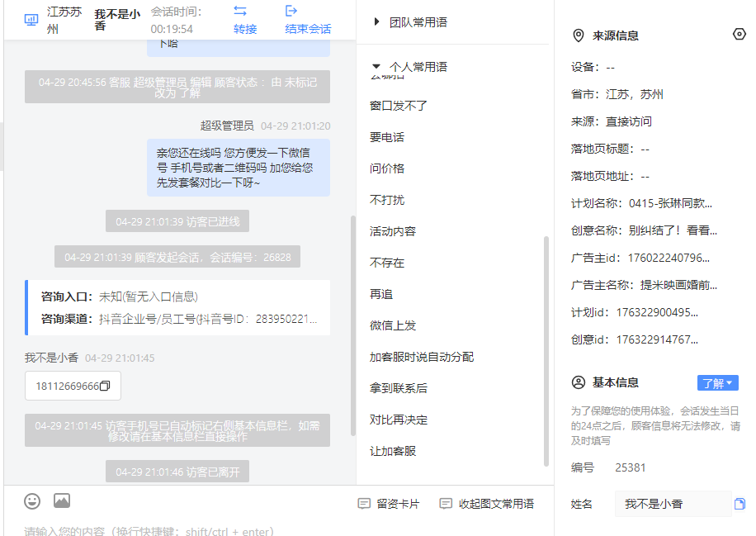Select the phrase 加客服时说自动分配
756x536 pixels.
[422, 357]
